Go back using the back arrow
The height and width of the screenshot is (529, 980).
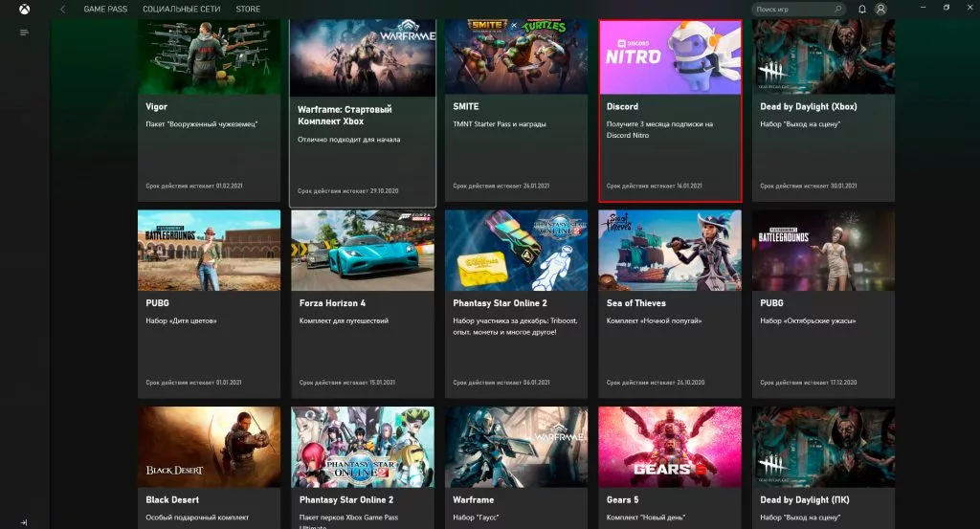[x=63, y=9]
